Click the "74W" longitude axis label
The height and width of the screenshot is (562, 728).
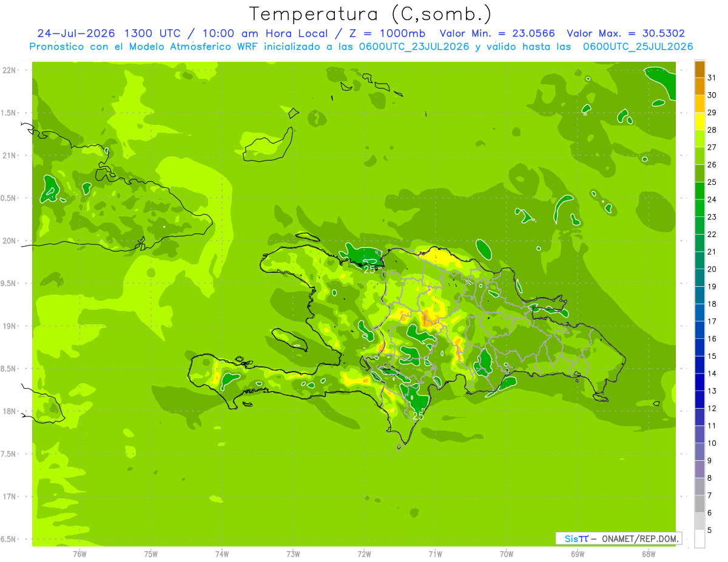(221, 554)
